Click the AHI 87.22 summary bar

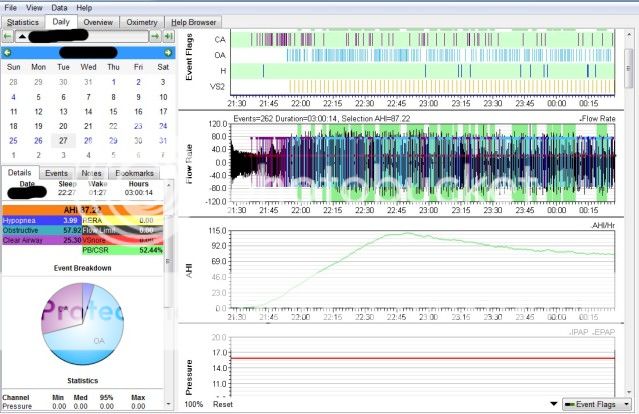[83, 210]
